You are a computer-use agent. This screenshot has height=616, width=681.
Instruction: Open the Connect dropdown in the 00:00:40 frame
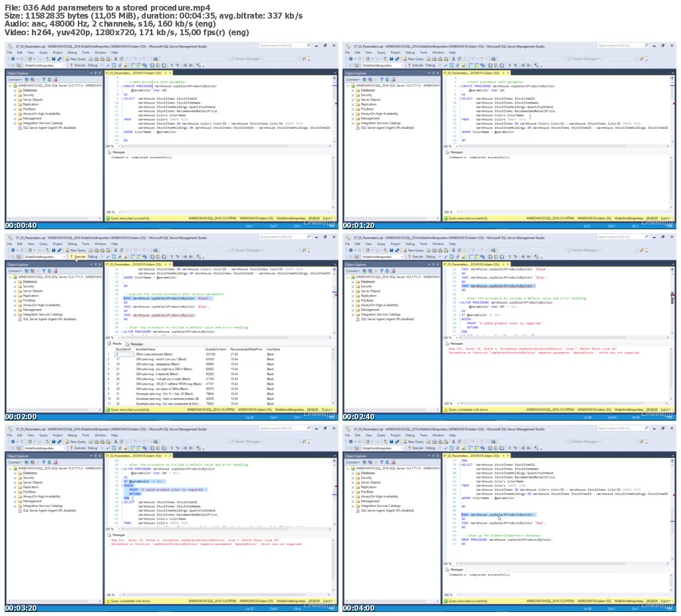(15, 80)
